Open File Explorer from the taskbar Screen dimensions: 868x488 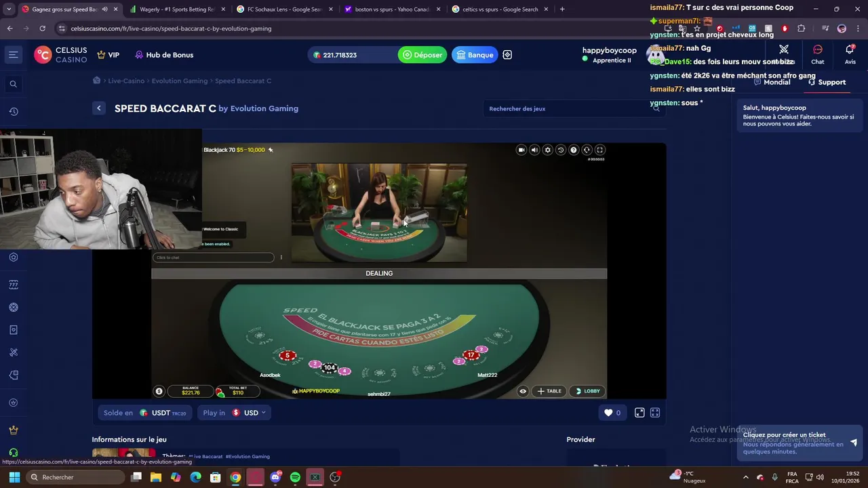[x=156, y=477]
